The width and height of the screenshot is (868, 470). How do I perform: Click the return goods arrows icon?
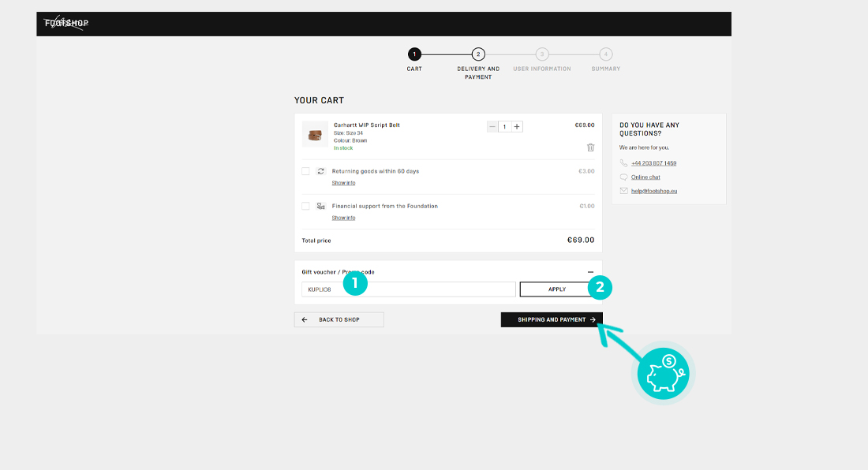[x=321, y=171]
